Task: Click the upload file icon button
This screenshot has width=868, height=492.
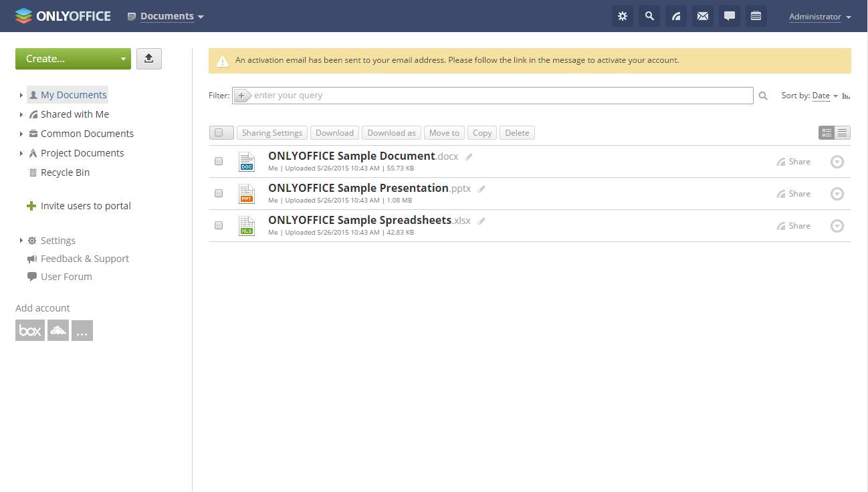Action: (x=149, y=59)
